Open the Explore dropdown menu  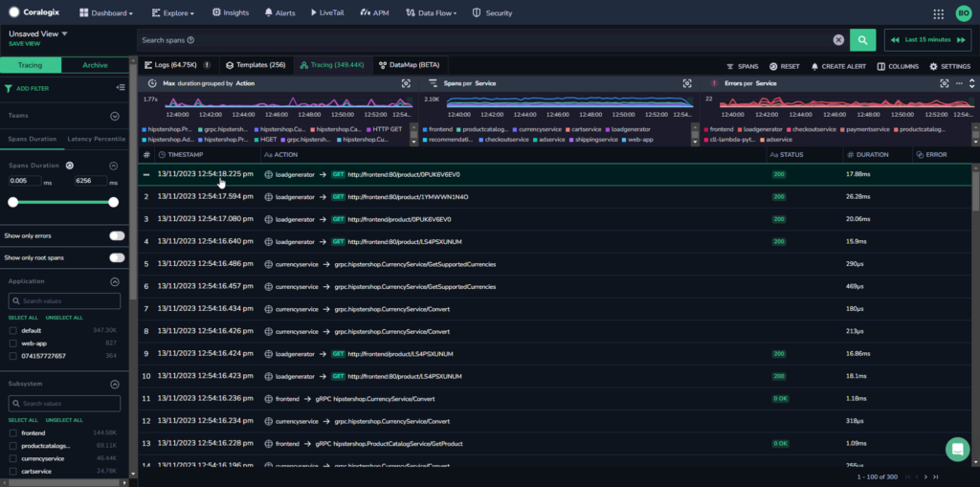173,13
